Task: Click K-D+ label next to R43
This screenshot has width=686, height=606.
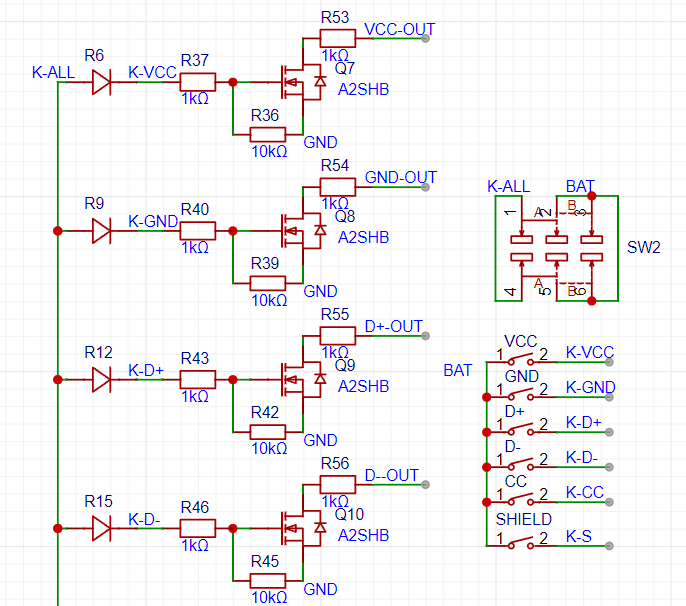Action: click(146, 370)
